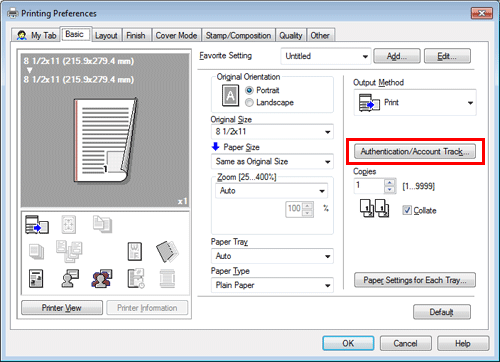Viewport: 500px width, 362px height.
Task: Open the Stamp/Composition tab
Action: 238,35
